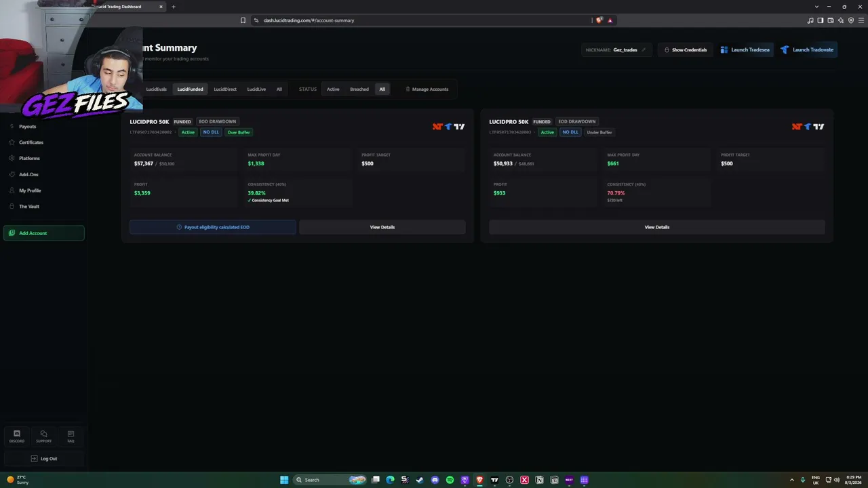Click the Under Buffer badge
Screen dimensions: 868x488
(599, 132)
